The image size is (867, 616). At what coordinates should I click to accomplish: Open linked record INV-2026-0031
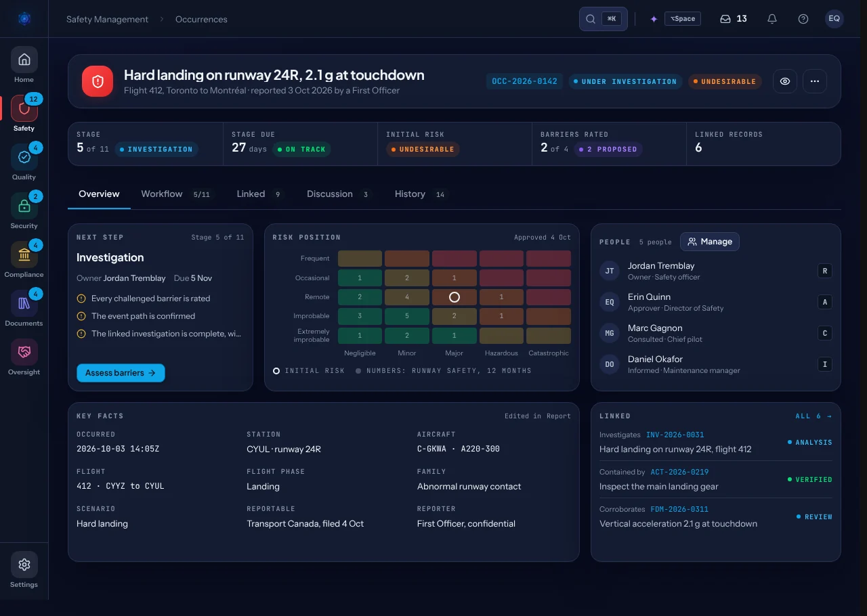tap(675, 435)
